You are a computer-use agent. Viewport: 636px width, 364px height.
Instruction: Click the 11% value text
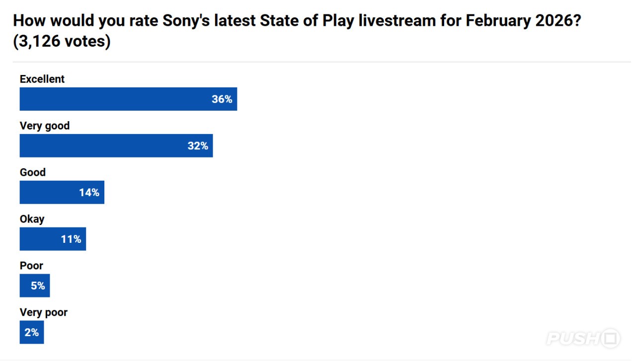point(71,239)
